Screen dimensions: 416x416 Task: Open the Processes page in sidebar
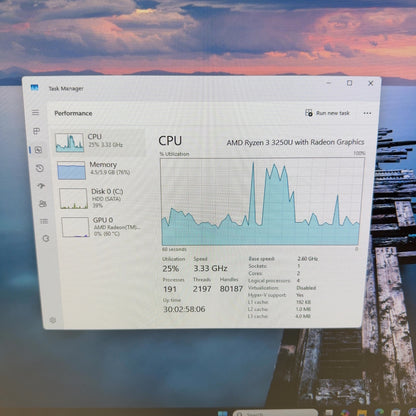click(37, 131)
